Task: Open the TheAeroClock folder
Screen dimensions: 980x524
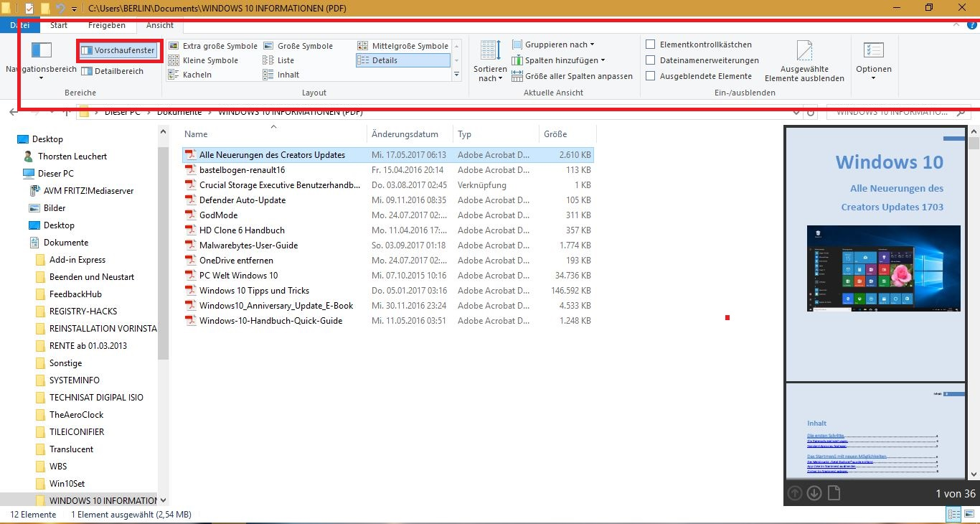Action: pos(76,415)
